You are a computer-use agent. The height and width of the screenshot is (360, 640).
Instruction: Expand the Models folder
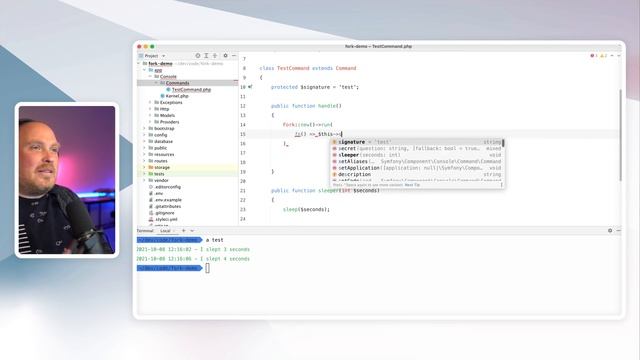pos(150,116)
